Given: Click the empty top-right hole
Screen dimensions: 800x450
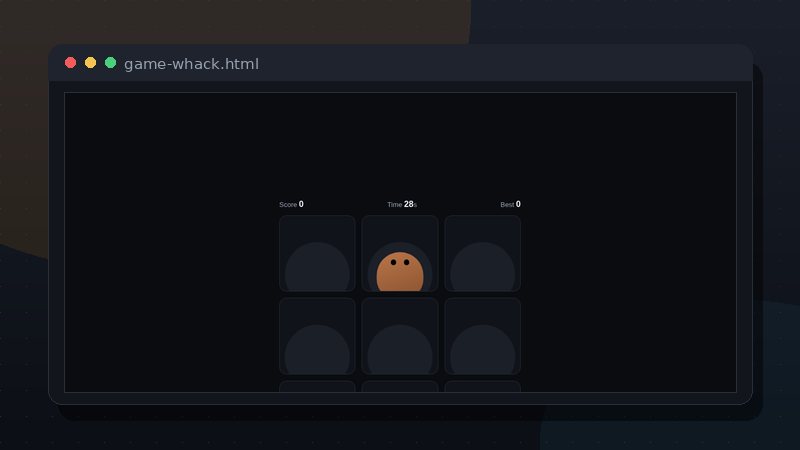Looking at the screenshot, I should (x=482, y=254).
